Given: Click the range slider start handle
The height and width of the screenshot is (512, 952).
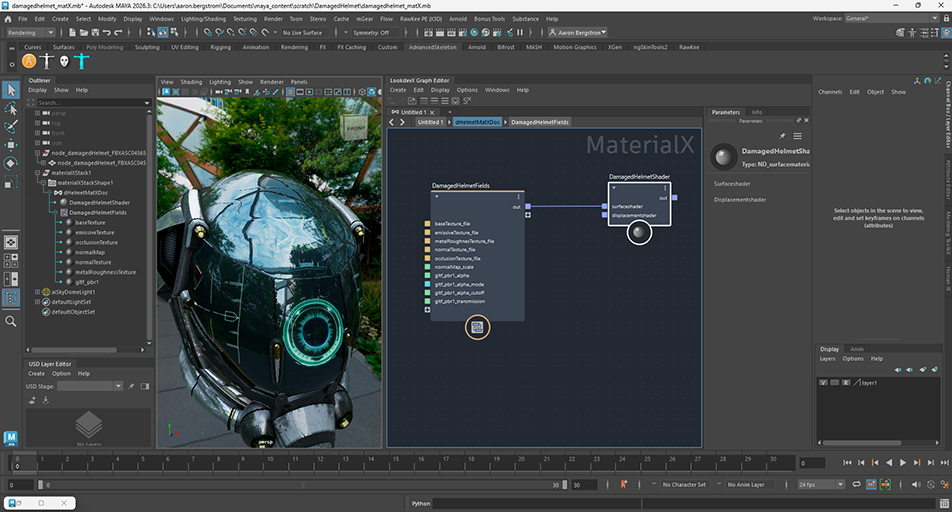Looking at the screenshot, I should [x=41, y=485].
